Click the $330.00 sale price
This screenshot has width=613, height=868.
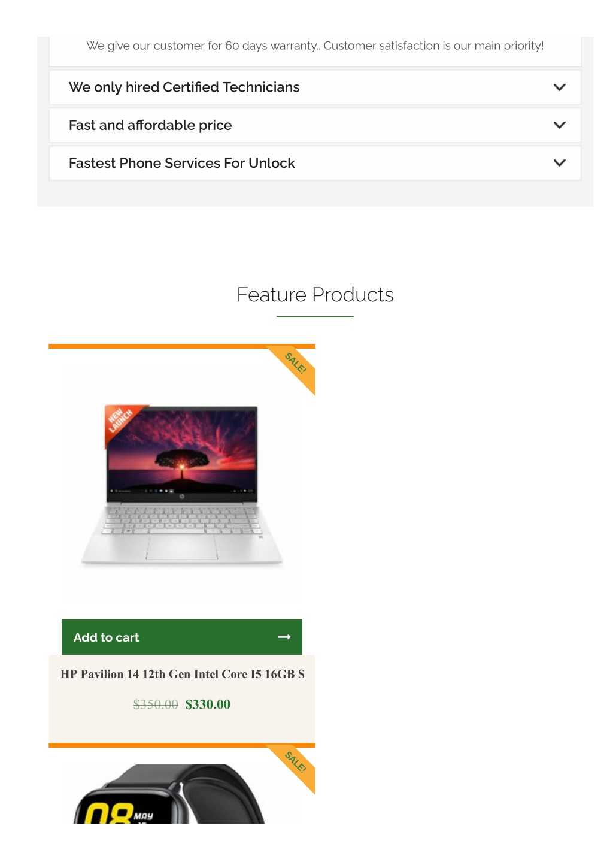tap(208, 704)
